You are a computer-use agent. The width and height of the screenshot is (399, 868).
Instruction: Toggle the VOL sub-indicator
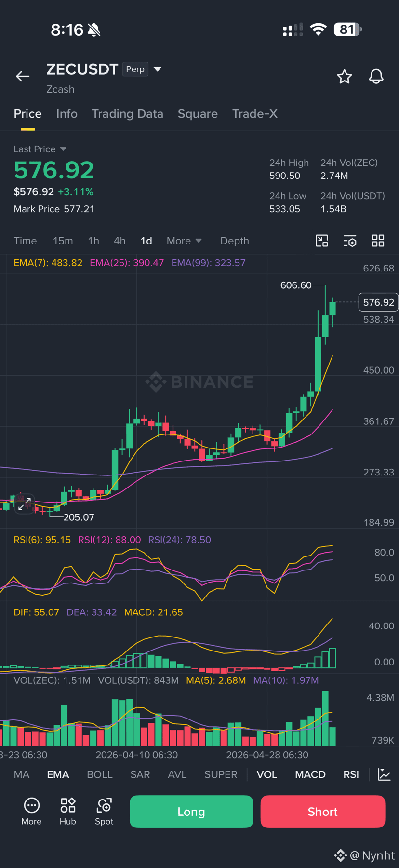(266, 774)
